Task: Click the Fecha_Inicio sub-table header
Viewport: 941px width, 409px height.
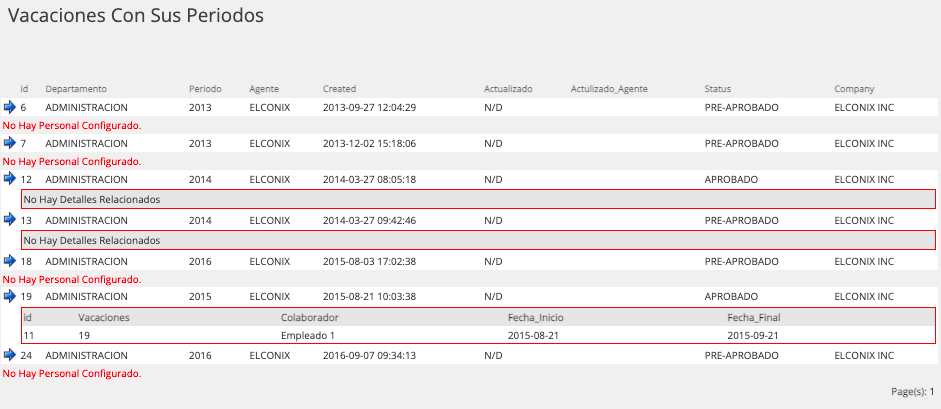Action: pyautogui.click(x=535, y=317)
